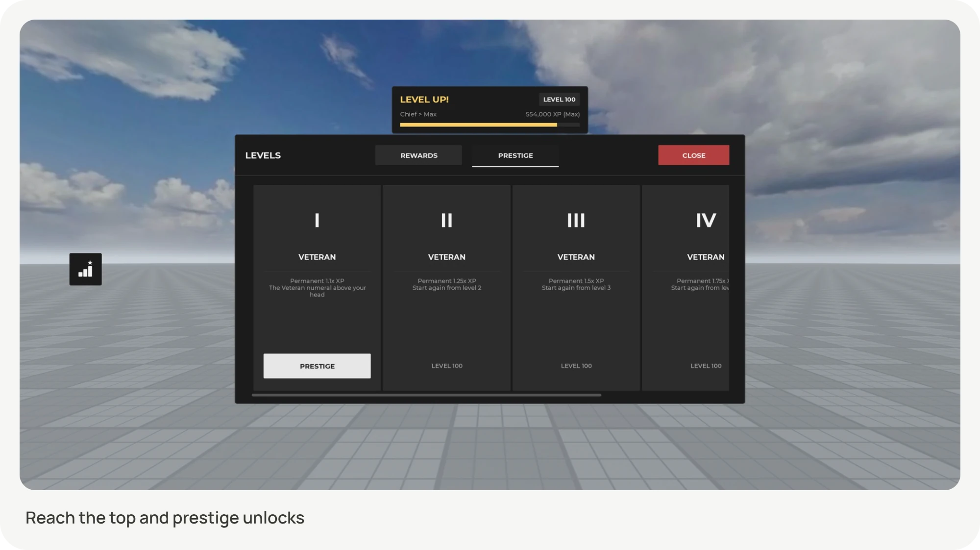This screenshot has height=550, width=980.
Task: Click the '554,000 XP (Max)' value
Action: point(553,114)
